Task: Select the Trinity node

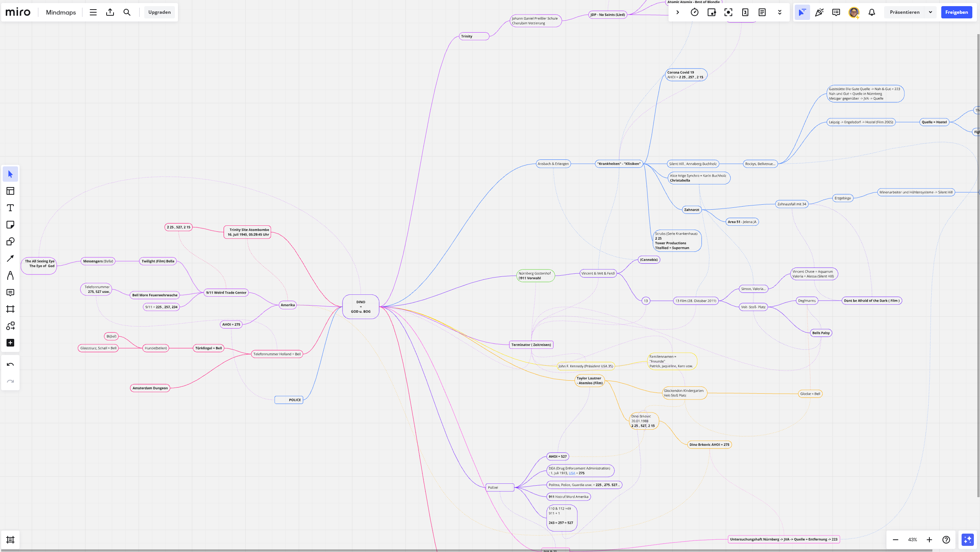Action: (x=474, y=36)
